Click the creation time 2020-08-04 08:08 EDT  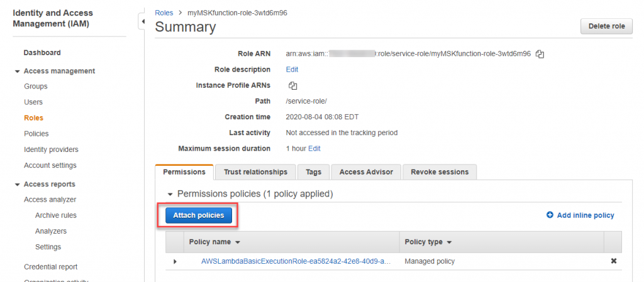tap(323, 117)
